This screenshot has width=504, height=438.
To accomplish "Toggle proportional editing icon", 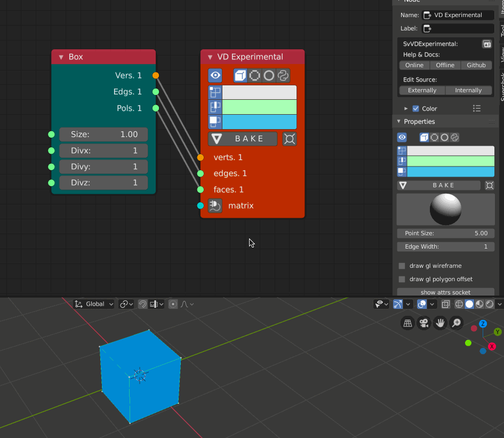I will 173,304.
